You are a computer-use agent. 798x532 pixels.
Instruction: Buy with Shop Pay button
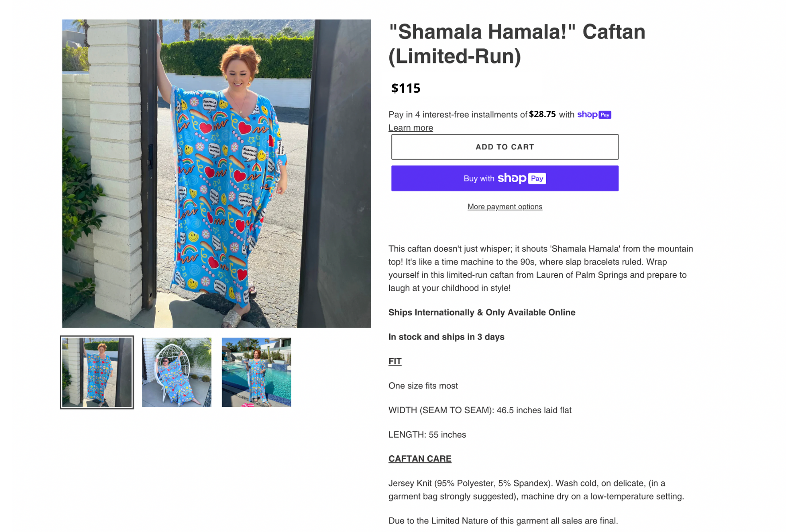[x=505, y=178]
